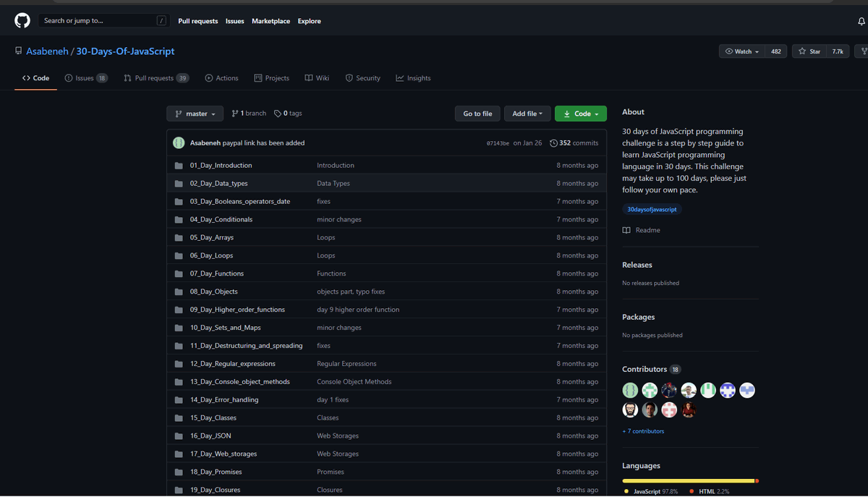
Task: Open the 05_Day_Arrays folder
Action: coord(212,238)
